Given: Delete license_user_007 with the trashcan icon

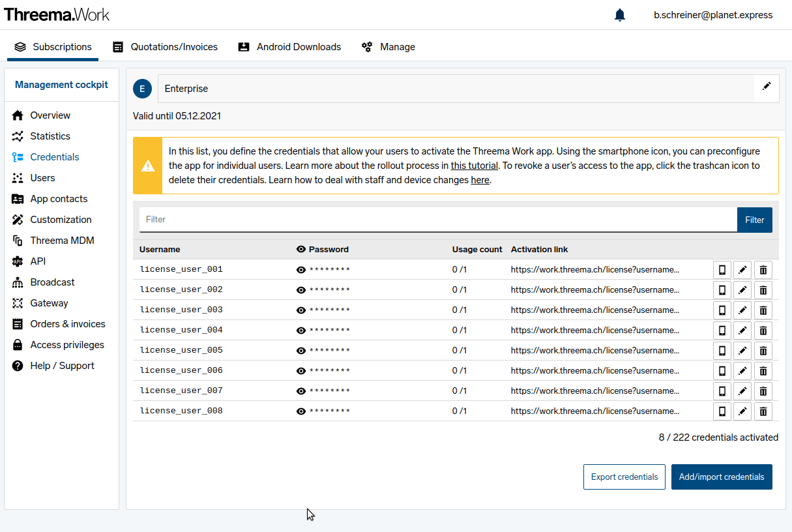Looking at the screenshot, I should click(763, 391).
